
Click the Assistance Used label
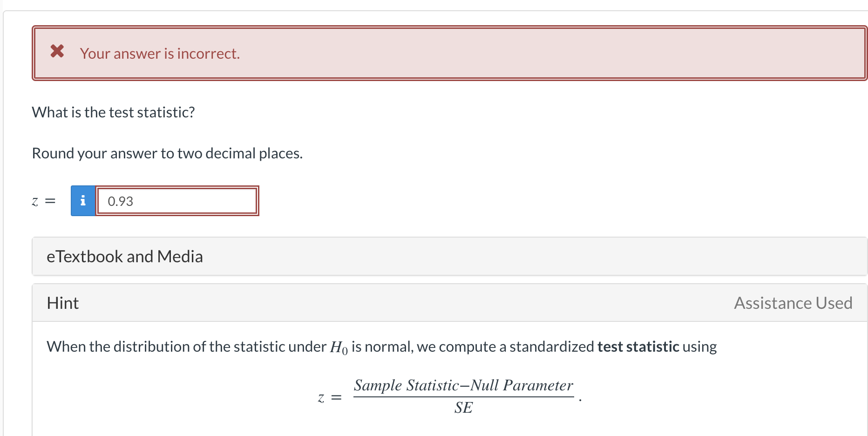pyautogui.click(x=793, y=303)
